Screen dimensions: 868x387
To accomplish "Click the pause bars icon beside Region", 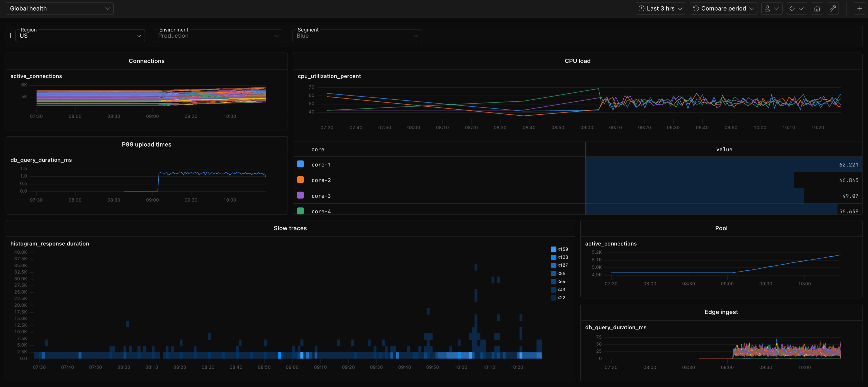I will pyautogui.click(x=10, y=35).
